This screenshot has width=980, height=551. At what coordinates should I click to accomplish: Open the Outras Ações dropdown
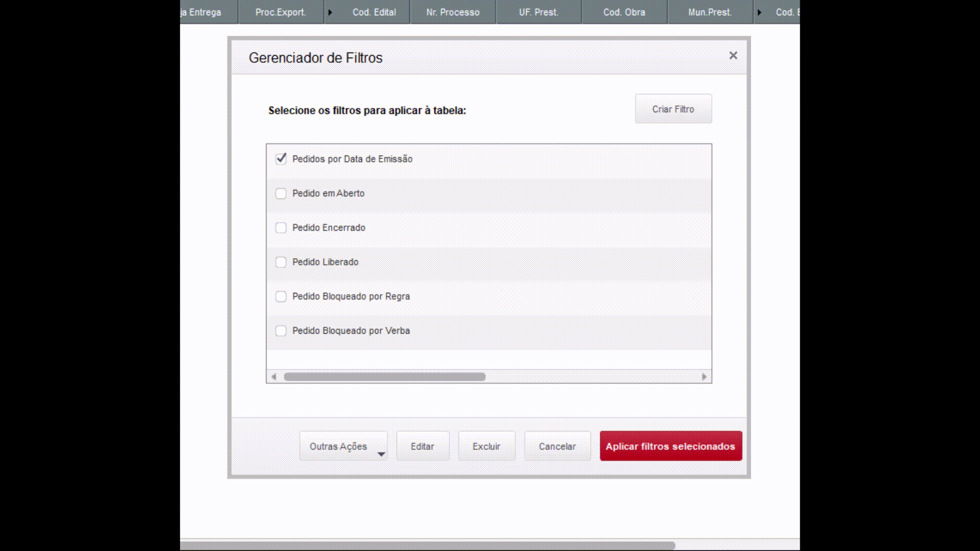click(343, 446)
